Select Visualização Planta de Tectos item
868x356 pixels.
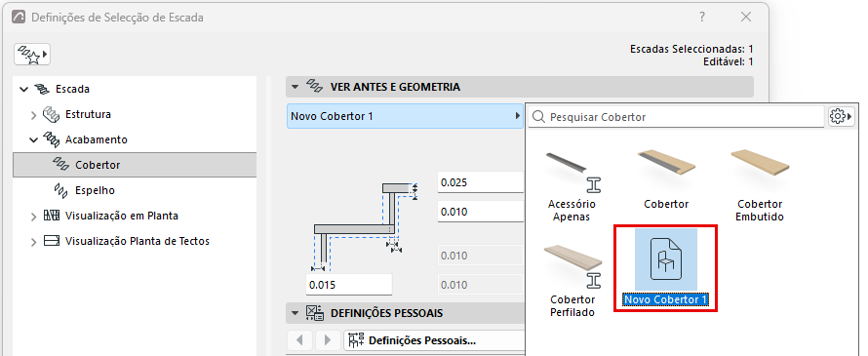click(138, 241)
